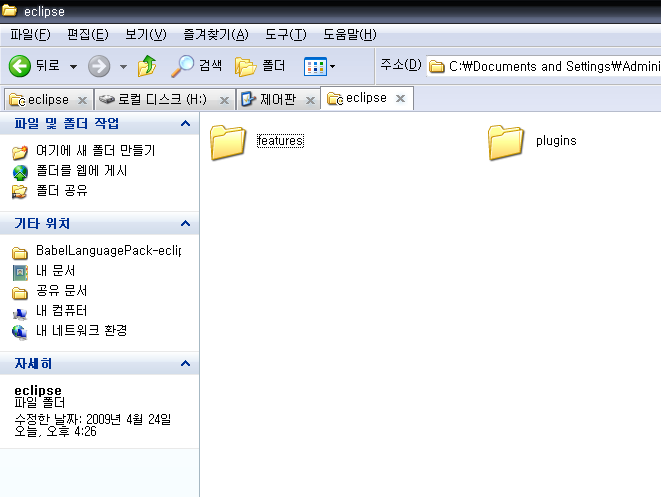Click the features folder name label
This screenshot has height=497, width=661.
[280, 141]
